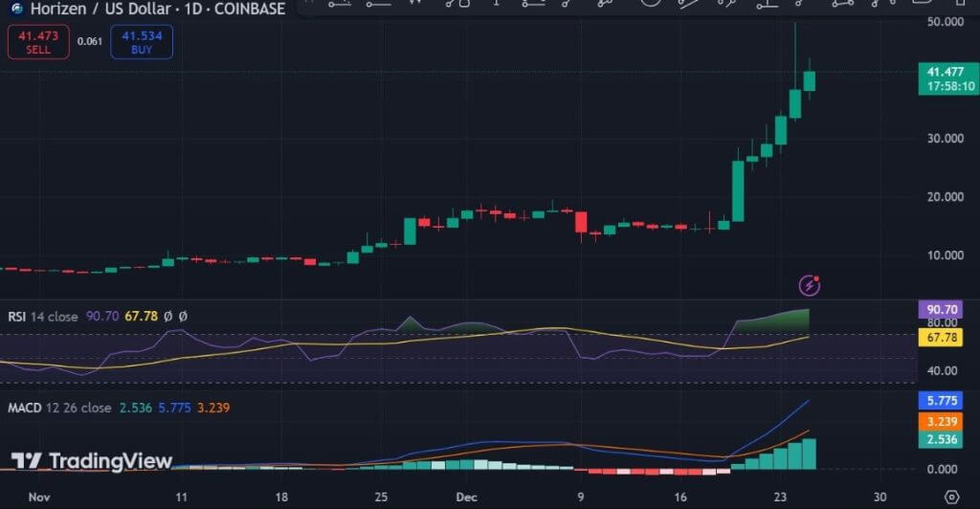Image resolution: width=980 pixels, height=509 pixels.
Task: Select the MACD 12 26 close legend
Action: tap(59, 408)
